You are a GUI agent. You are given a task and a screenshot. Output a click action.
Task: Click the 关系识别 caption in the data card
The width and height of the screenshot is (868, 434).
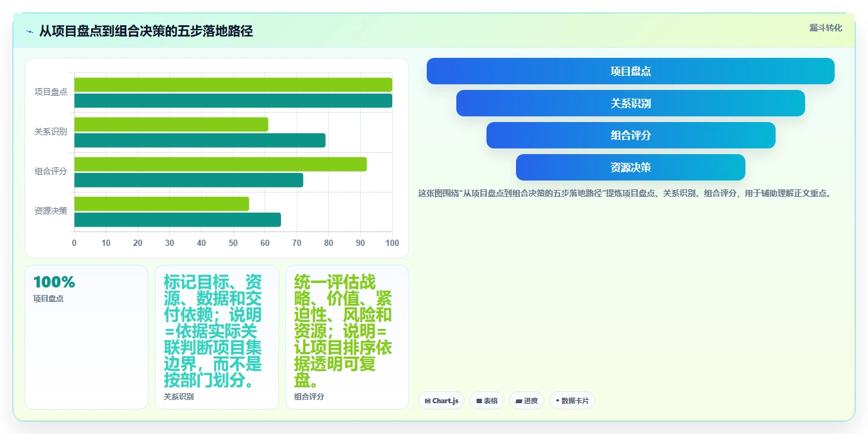coord(179,397)
